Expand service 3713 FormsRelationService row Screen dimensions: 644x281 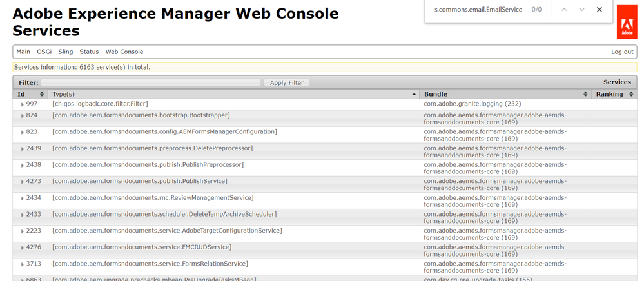[x=23, y=264]
